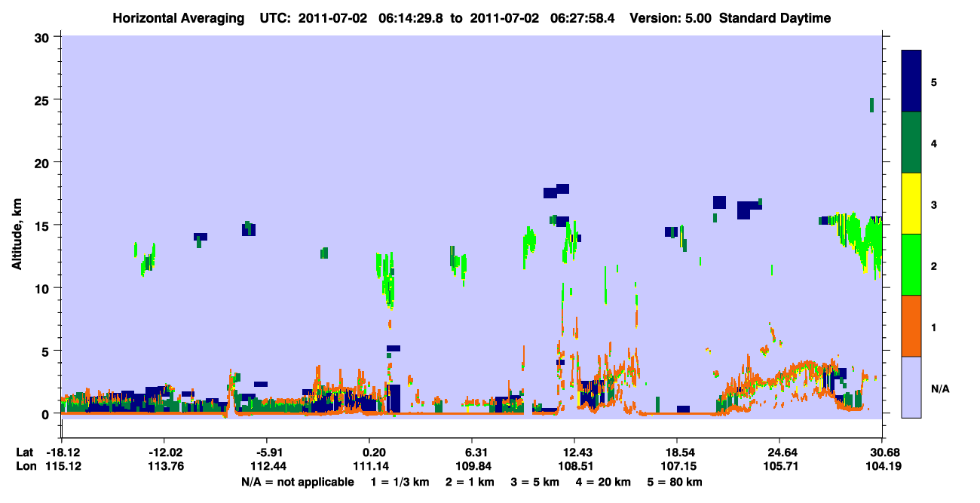The height and width of the screenshot is (503, 980).
Task: Click the longitude value 111.14
Action: (x=369, y=465)
